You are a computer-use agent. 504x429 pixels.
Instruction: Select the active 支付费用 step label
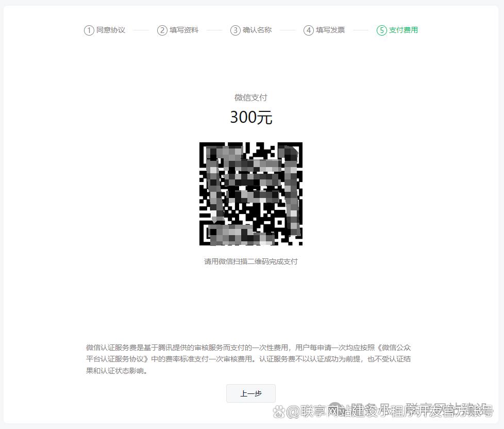pyautogui.click(x=404, y=30)
